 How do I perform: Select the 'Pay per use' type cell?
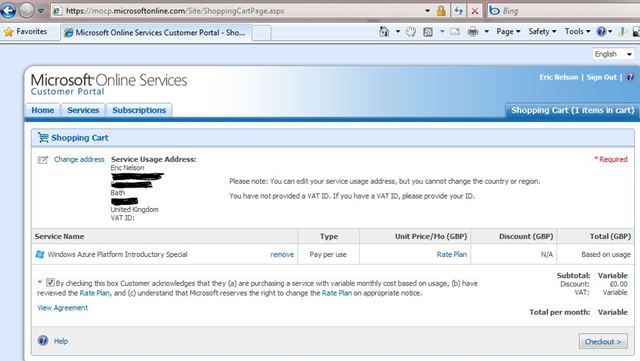[328, 254]
